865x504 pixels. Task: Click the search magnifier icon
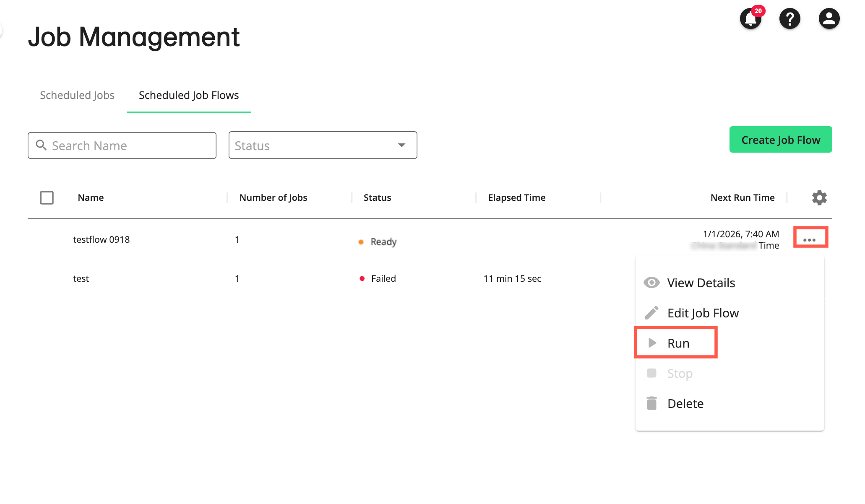(41, 145)
